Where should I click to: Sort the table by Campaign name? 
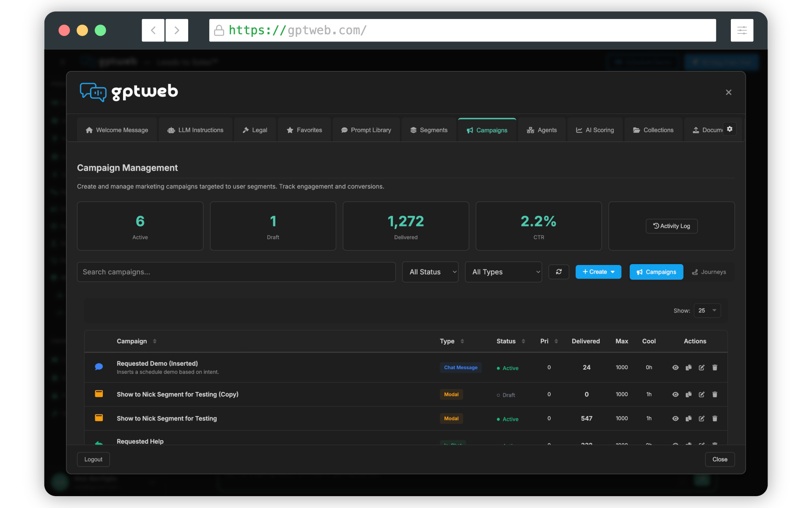click(137, 341)
